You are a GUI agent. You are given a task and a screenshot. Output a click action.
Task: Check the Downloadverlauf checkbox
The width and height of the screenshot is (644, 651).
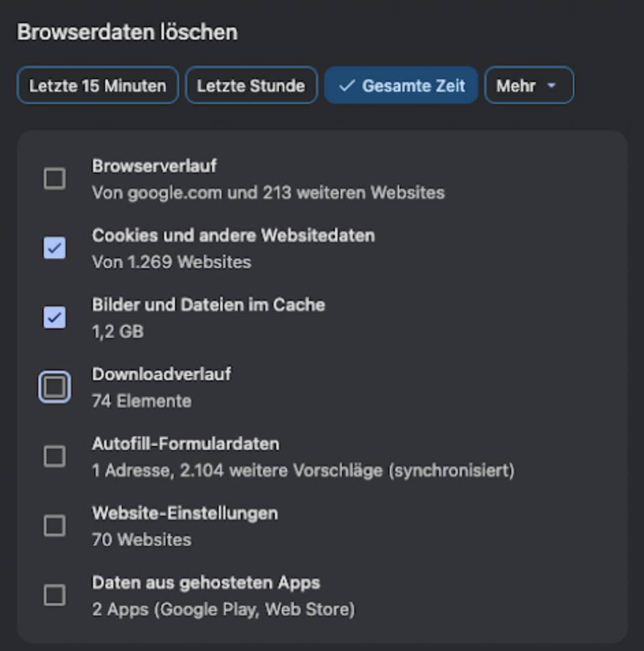coord(55,388)
